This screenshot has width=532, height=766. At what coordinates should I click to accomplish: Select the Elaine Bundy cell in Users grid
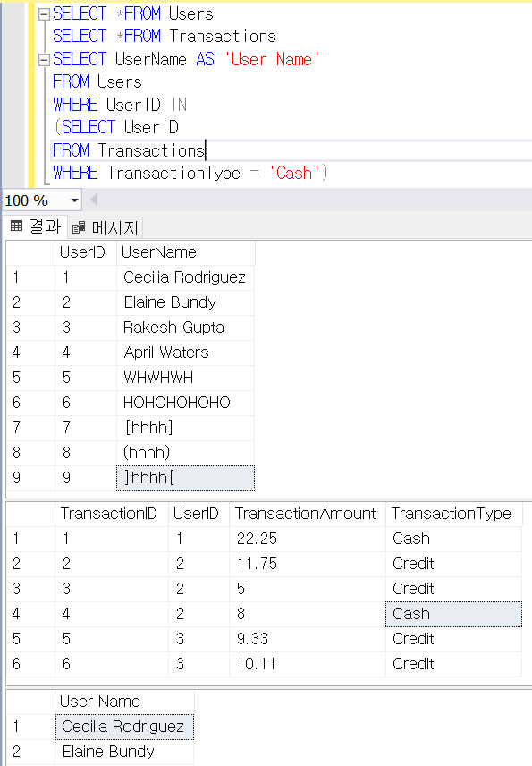coord(185,302)
